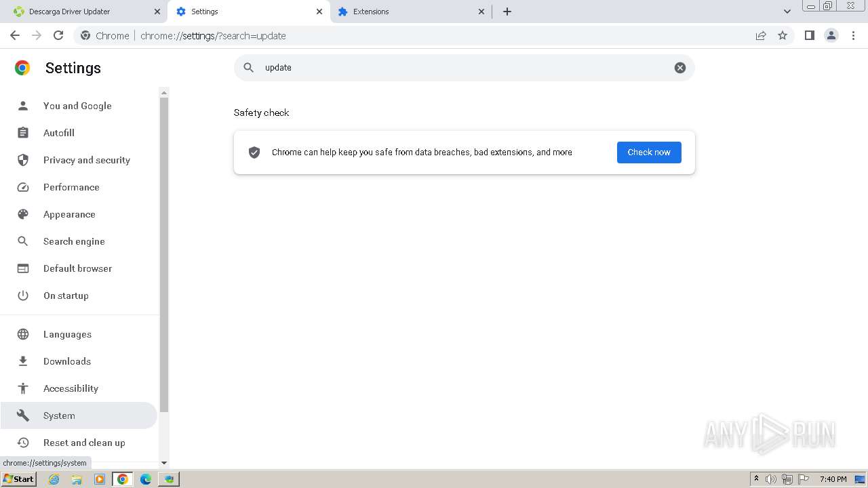Open You and Google settings section

[79, 106]
